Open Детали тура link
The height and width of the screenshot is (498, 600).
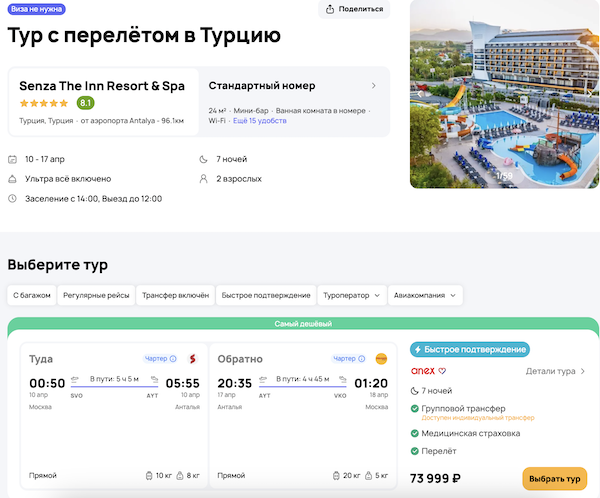click(x=555, y=371)
